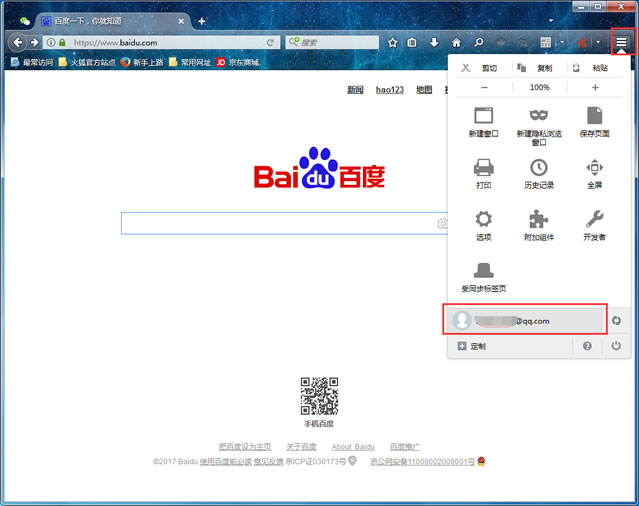Image resolution: width=639 pixels, height=506 pixels.
Task: Open the New Private Window option
Action: pos(539,125)
